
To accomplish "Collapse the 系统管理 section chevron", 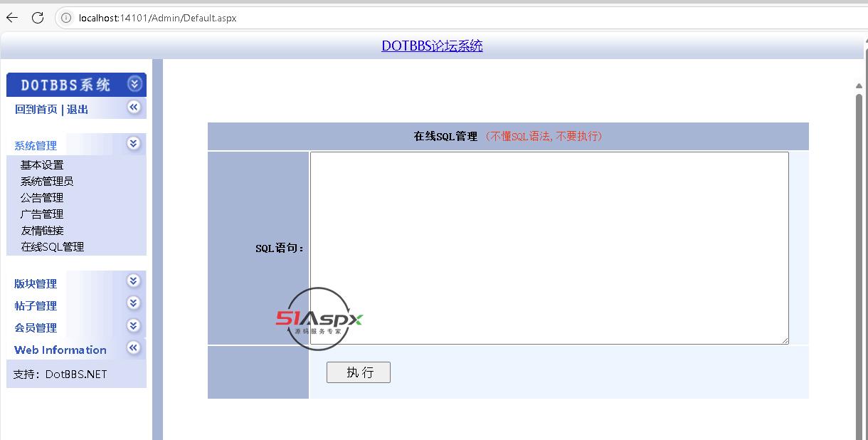I will pos(133,143).
